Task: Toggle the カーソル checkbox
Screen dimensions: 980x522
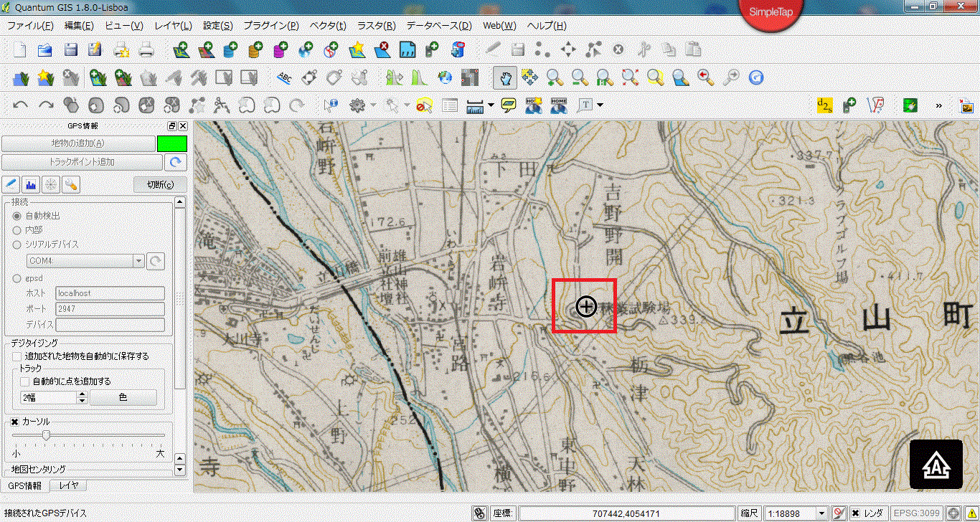Action: point(14,422)
